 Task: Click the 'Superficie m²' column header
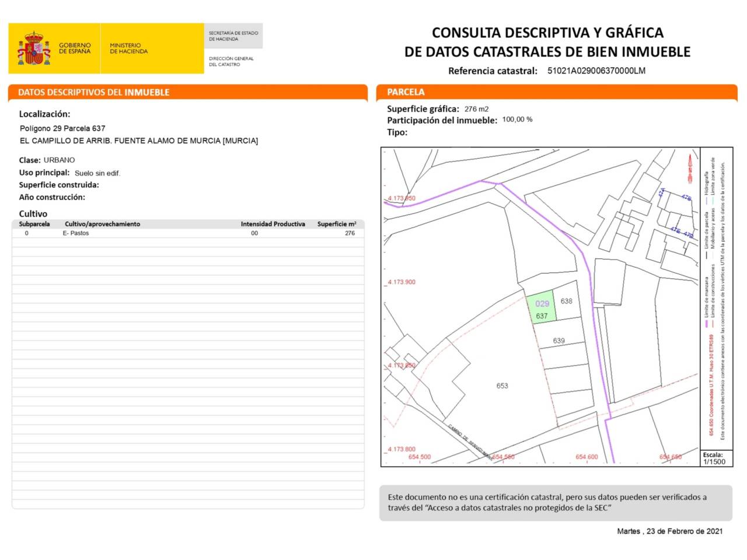pos(337,224)
